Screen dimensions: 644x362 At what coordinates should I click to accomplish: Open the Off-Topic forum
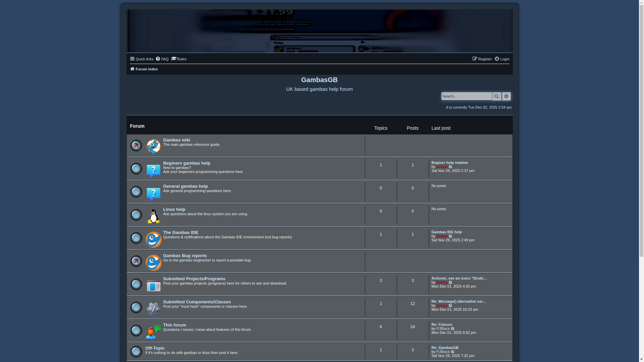click(x=155, y=348)
